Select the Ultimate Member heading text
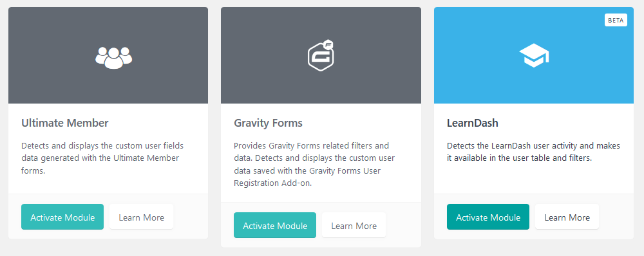Screen dimensions: 644x256 tap(65, 123)
